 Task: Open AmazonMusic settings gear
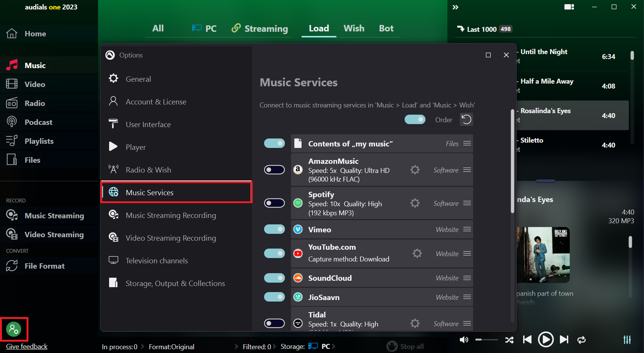pyautogui.click(x=415, y=170)
